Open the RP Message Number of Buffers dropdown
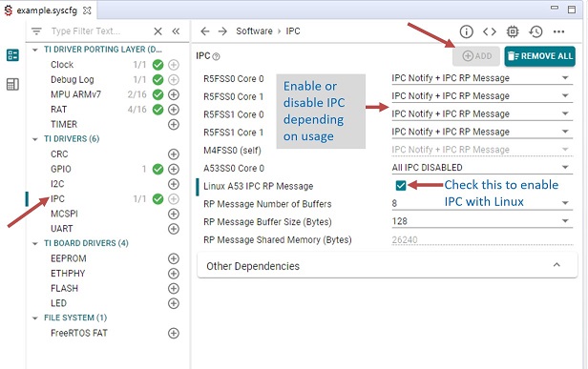 coord(482,203)
